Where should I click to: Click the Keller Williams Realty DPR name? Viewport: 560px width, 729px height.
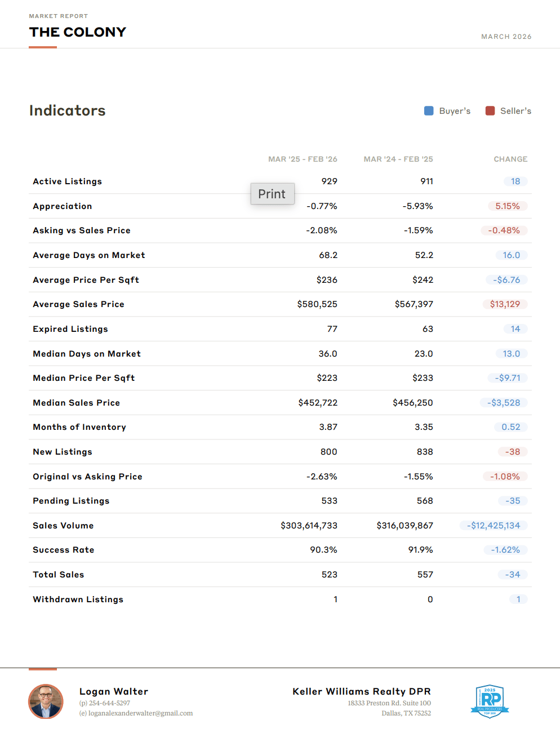(x=361, y=691)
